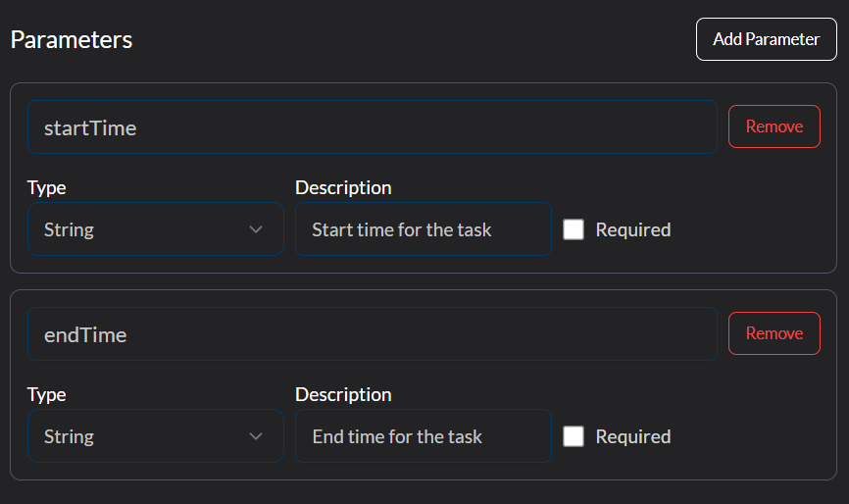
Task: Focus the startTime parameter name field
Action: [372, 127]
